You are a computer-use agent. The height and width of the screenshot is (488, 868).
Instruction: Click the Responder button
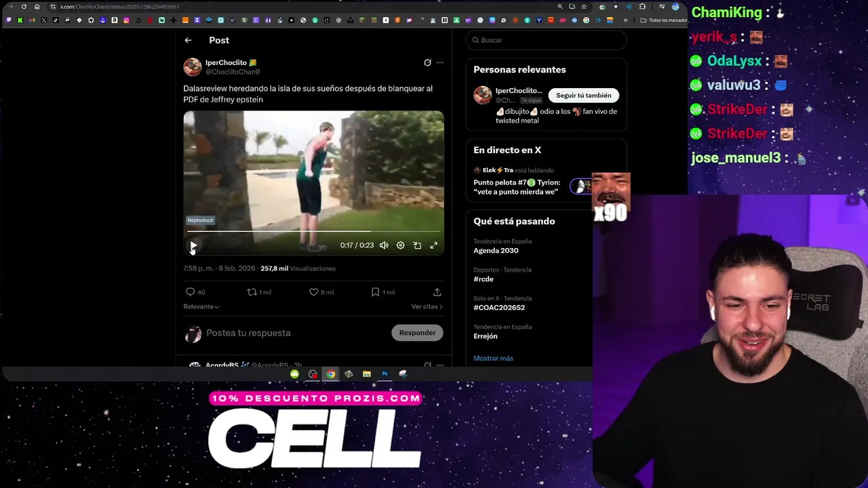(417, 333)
